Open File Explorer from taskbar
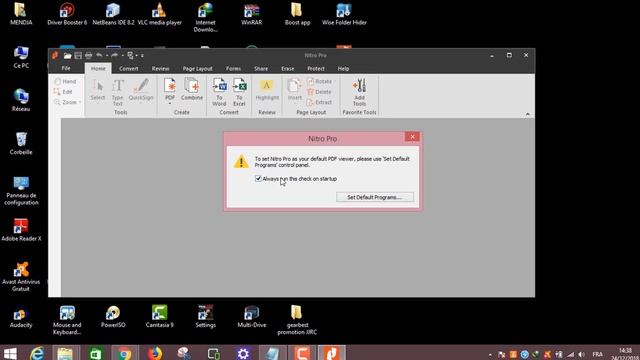 pos(65,353)
